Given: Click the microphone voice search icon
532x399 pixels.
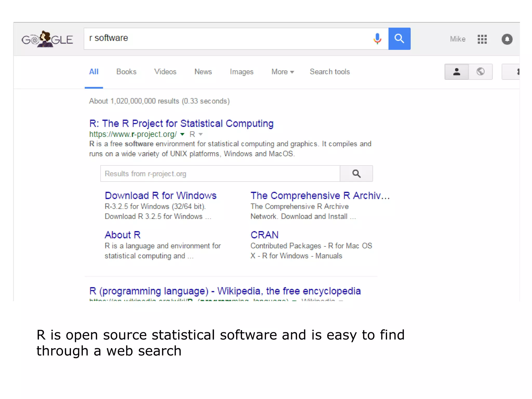Looking at the screenshot, I should click(x=377, y=39).
